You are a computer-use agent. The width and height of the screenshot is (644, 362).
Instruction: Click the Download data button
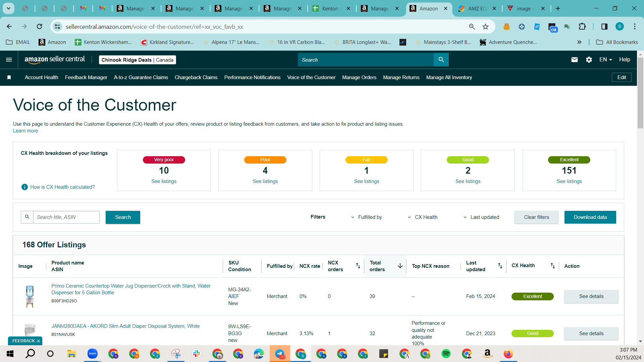coord(590,217)
